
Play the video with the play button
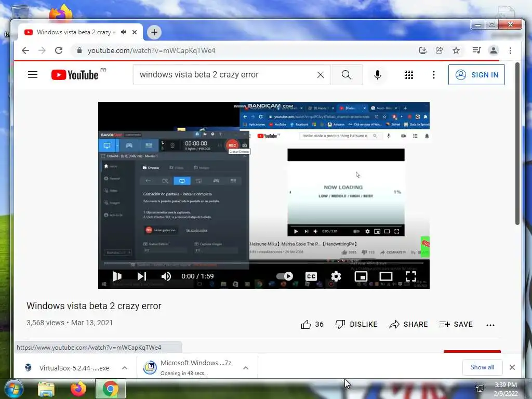coord(117,276)
